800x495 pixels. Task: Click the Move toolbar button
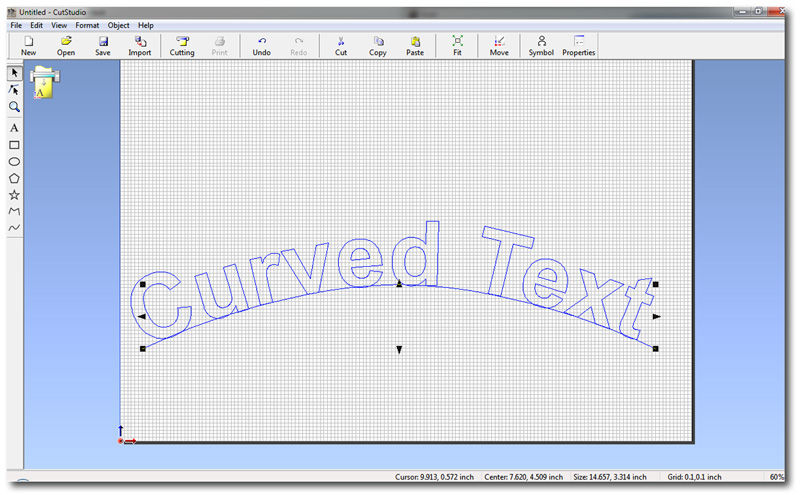point(499,46)
